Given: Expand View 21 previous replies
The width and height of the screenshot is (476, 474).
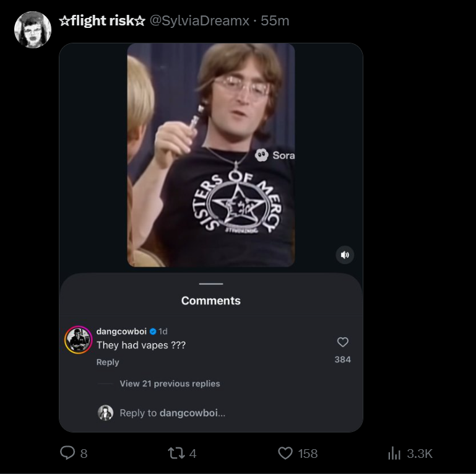Looking at the screenshot, I should pos(170,384).
